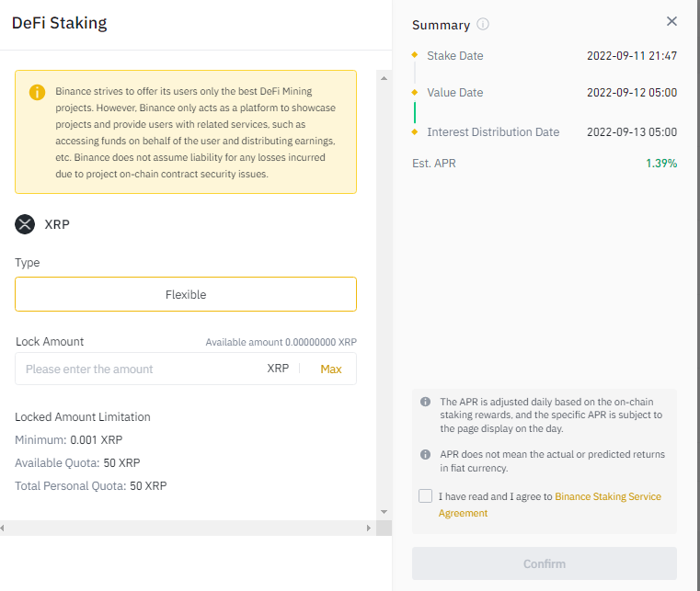Click the warning icon in the yellow notice
The image size is (700, 591).
37,92
